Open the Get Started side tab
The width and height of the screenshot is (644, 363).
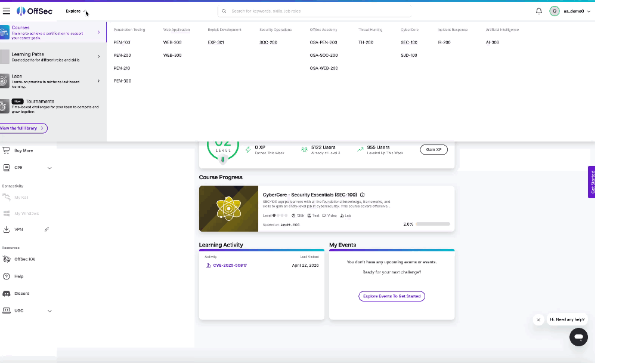592,182
